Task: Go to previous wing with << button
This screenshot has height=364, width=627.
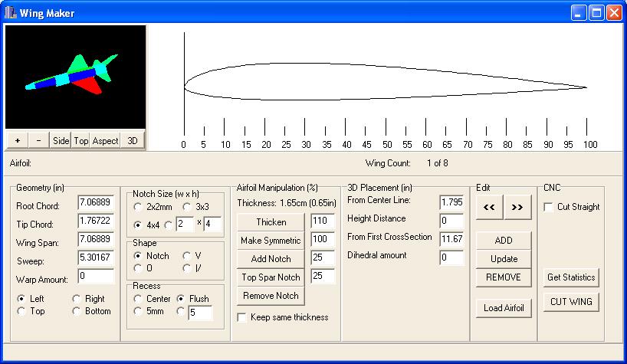Action: tap(490, 207)
